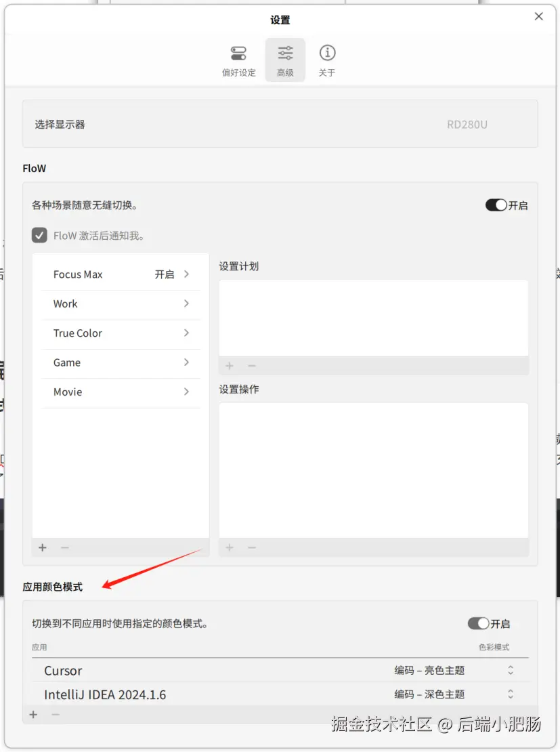Click plus icon under 设置计划 list
Screen dimensions: 560x752
click(x=230, y=366)
